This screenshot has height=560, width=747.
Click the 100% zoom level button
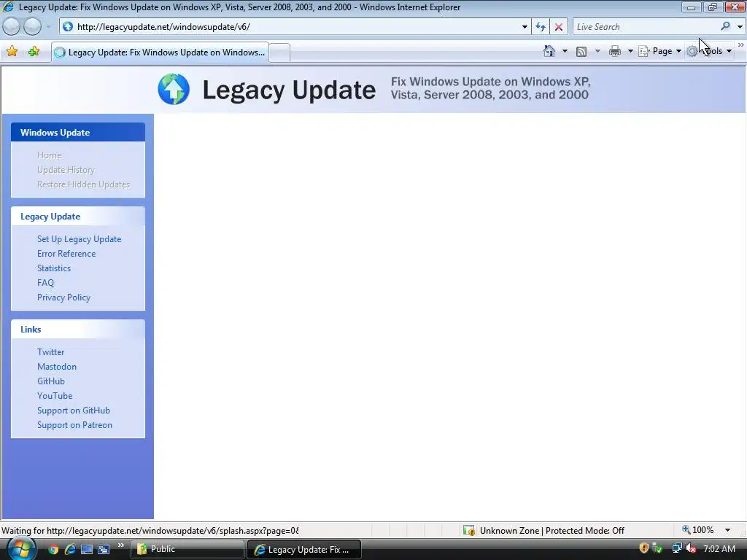point(698,530)
